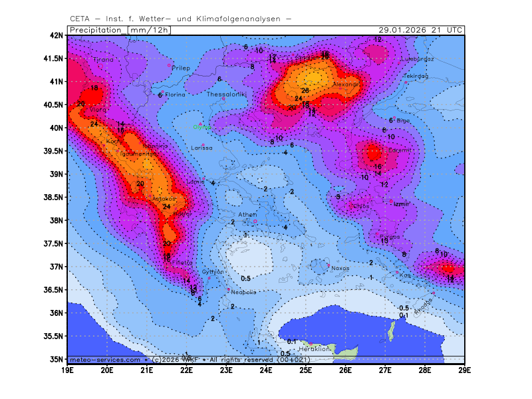Image resolution: width=532 pixels, height=399 pixels.
Task: Open the meteo-services.com link text
Action: 105,360
